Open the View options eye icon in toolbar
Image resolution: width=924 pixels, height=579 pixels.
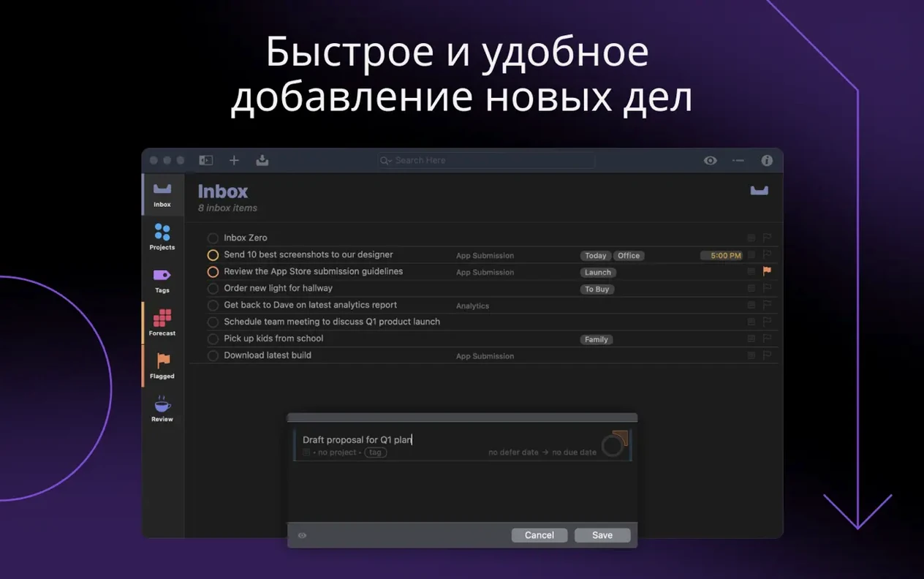click(x=711, y=160)
